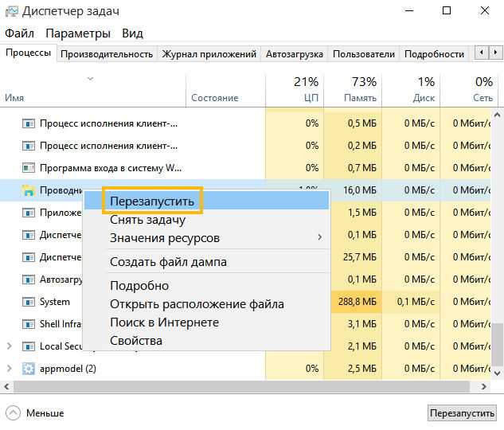Sort by the Память column header
The image size is (504, 430).
[x=353, y=90]
